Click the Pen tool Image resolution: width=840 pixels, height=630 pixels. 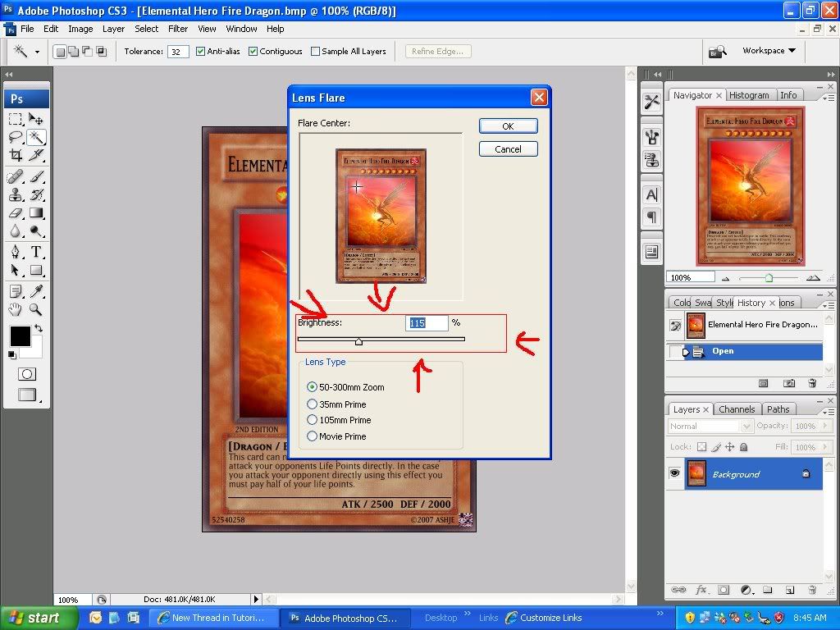(x=16, y=252)
